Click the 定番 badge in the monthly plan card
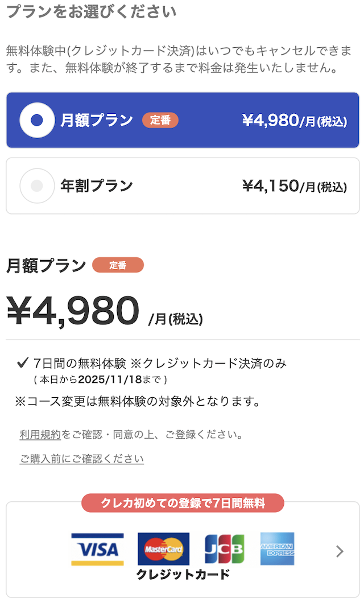Image resolution: width=364 pixels, height=602 pixels. 160,120
